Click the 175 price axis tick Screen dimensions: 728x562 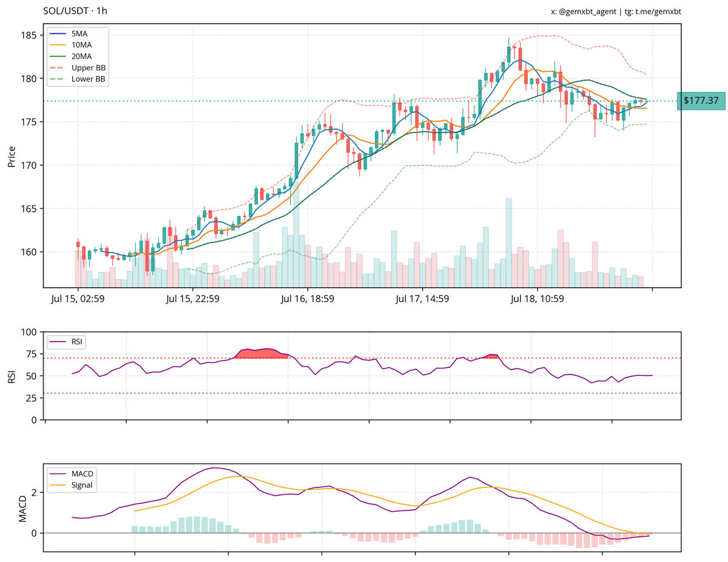(x=30, y=122)
